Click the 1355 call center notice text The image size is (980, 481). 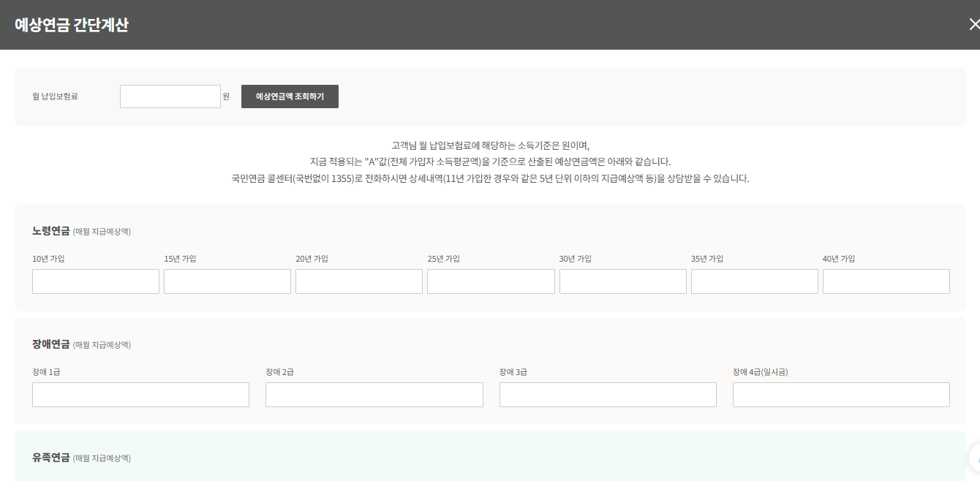tap(490, 178)
